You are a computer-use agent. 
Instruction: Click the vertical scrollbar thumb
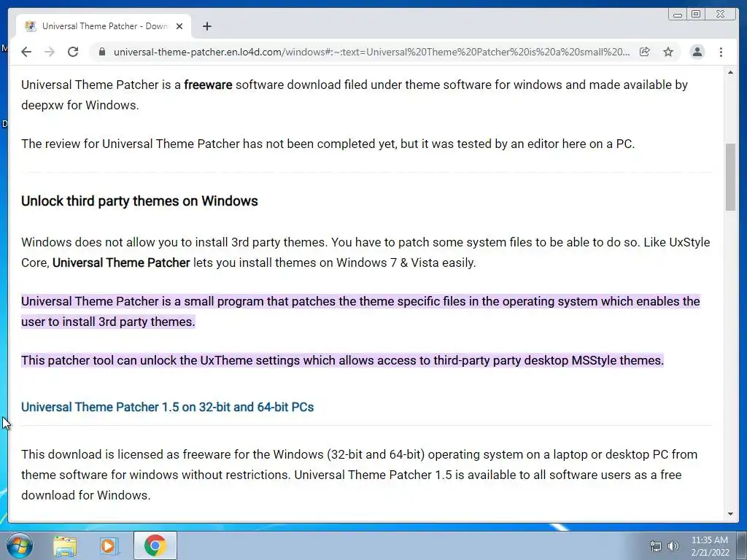730,176
